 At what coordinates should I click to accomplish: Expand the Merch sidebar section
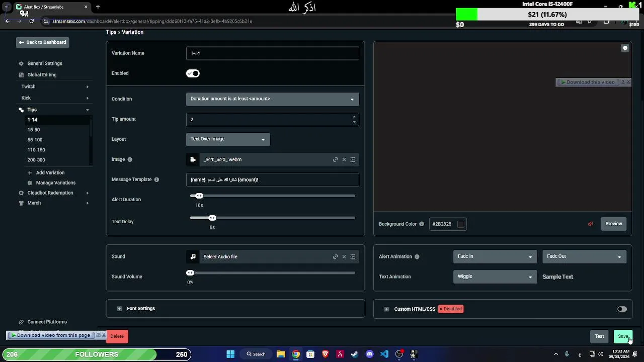pos(88,203)
